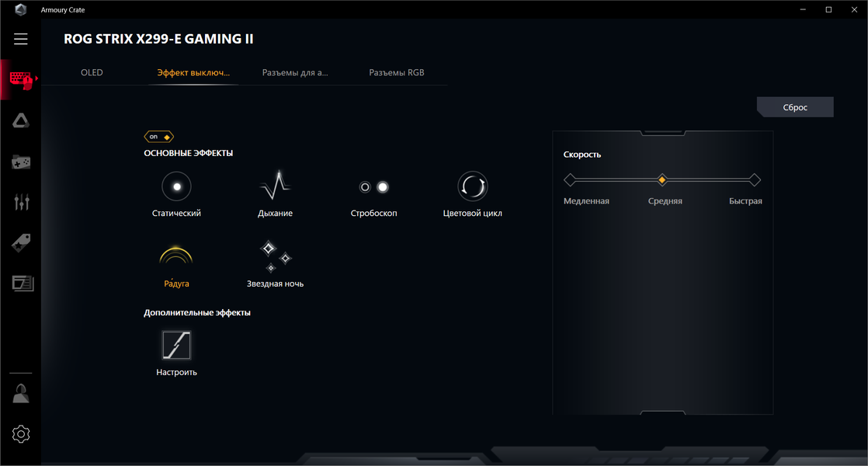Open the Settings gear icon
868x466 pixels.
pos(21,434)
